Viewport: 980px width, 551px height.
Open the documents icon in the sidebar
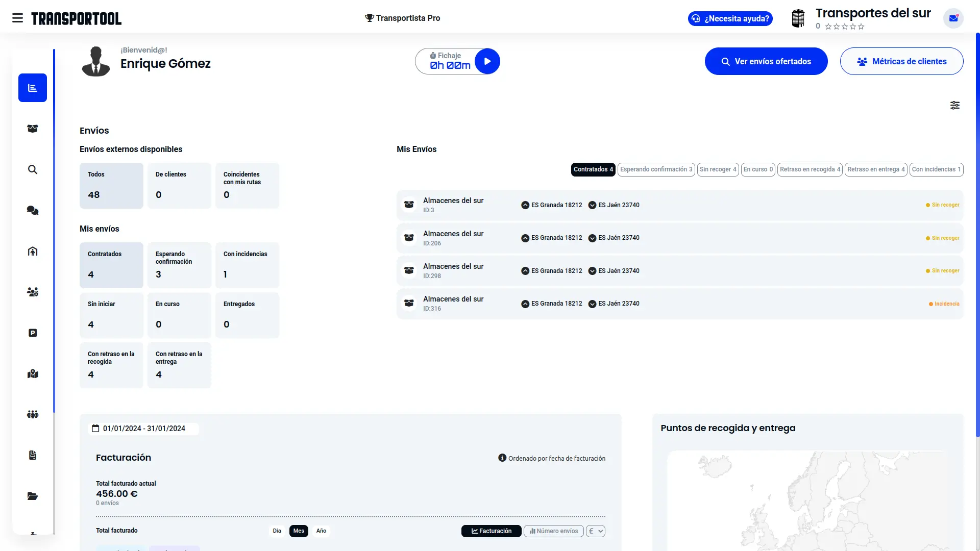click(x=32, y=455)
